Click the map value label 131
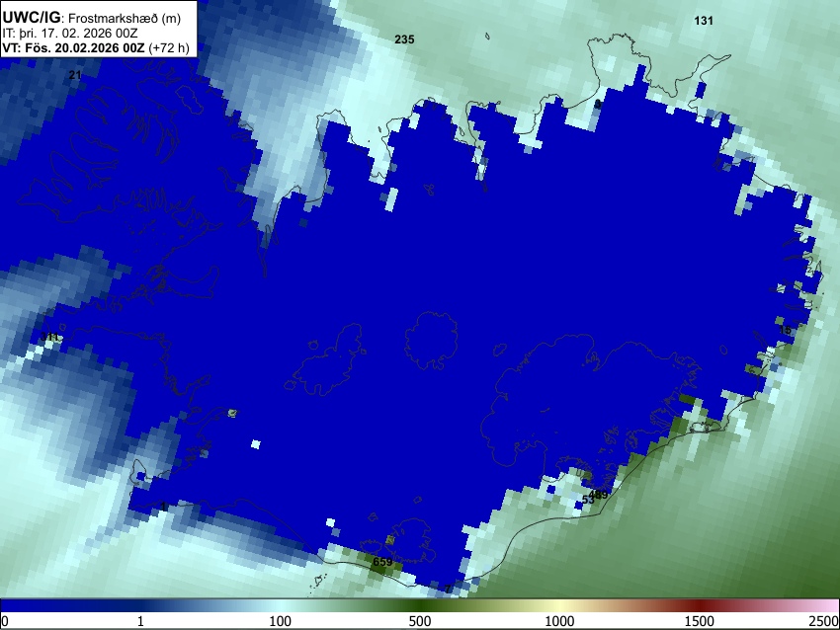840x630 pixels. pos(704,21)
